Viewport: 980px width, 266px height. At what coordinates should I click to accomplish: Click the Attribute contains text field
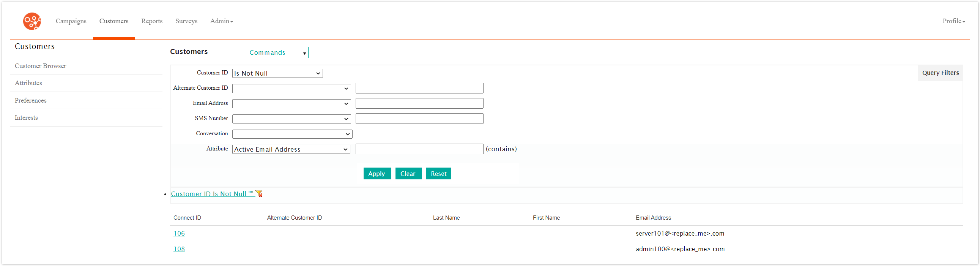coord(419,149)
